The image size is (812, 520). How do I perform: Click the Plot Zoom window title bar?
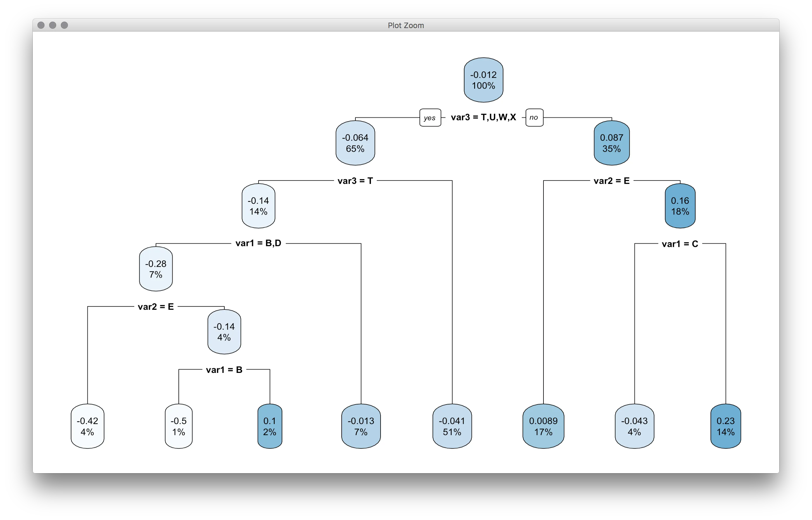[405, 25]
